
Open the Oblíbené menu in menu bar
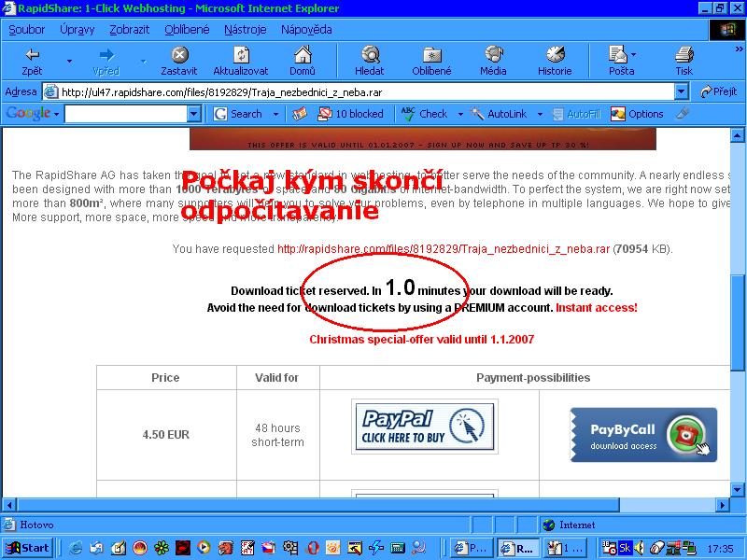[x=187, y=30]
